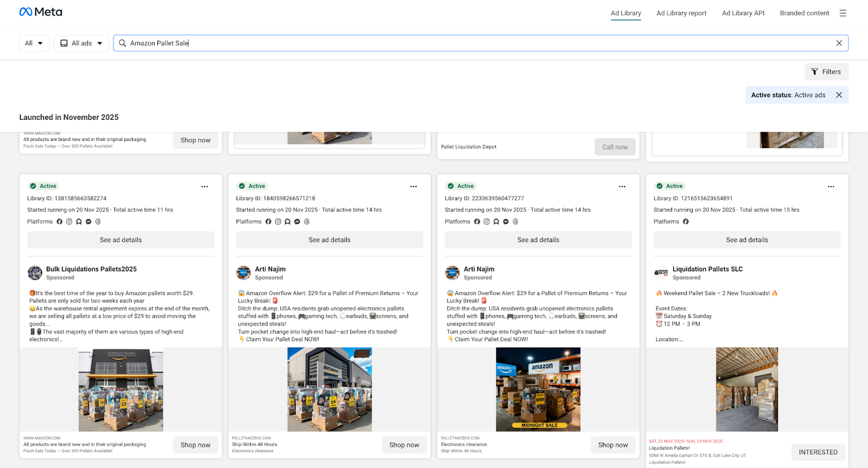
Task: Click Instagram platform icon on ad 1840598266571218
Action: pyautogui.click(x=278, y=222)
